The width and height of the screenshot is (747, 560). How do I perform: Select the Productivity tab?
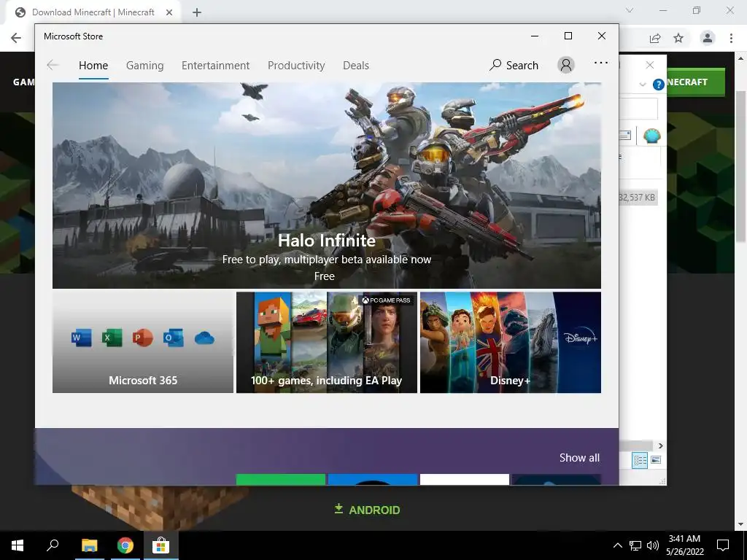[296, 65]
